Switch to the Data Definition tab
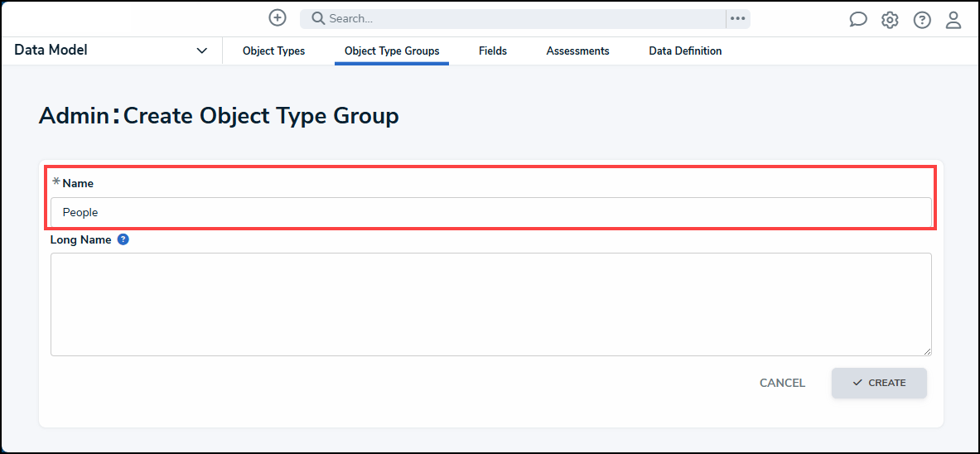Image resolution: width=980 pixels, height=454 pixels. (x=685, y=51)
